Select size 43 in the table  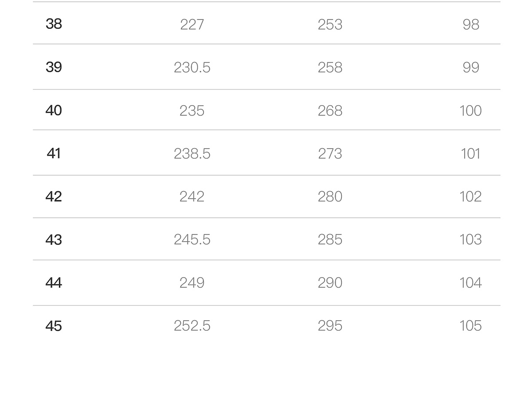click(x=54, y=239)
